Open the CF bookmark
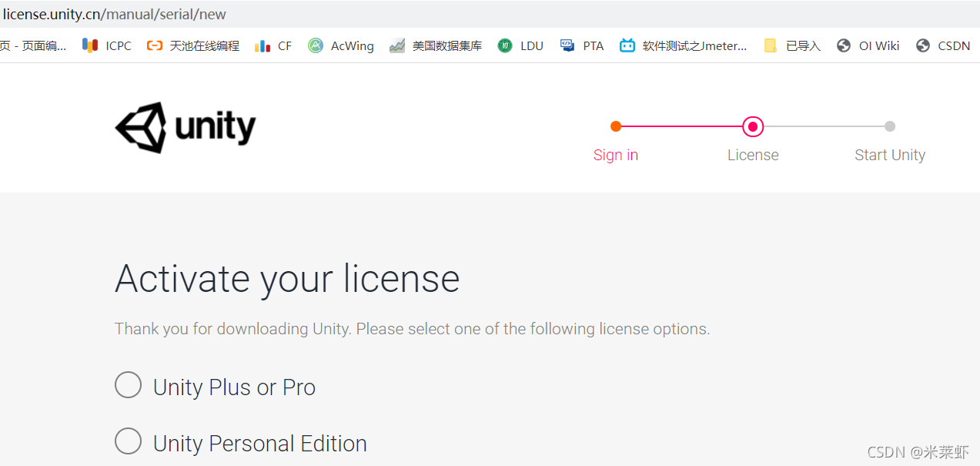The image size is (980, 466). point(273,45)
